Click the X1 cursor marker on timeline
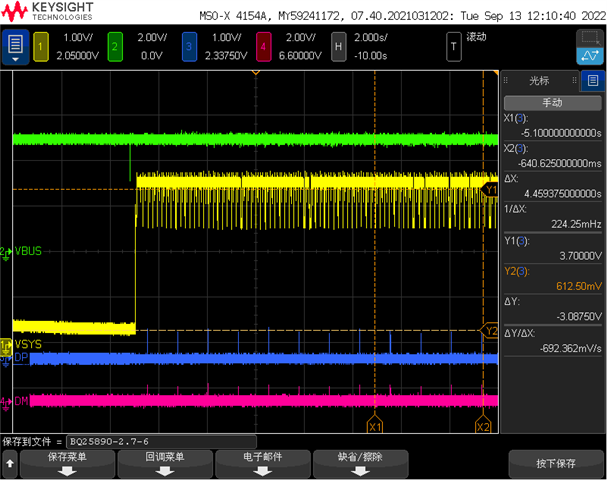Screen dimensions: 607x480 (375, 424)
